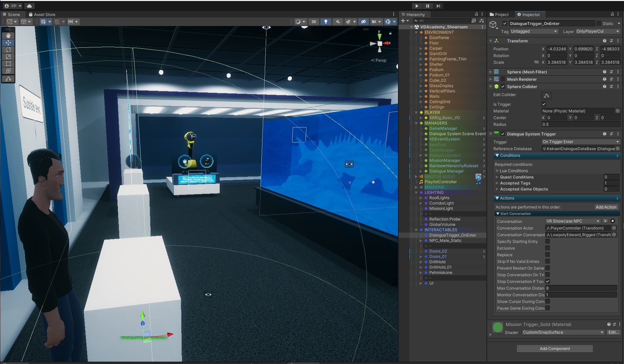
Task: Uncheck the Is Trigger checkbox
Action: 544,104
